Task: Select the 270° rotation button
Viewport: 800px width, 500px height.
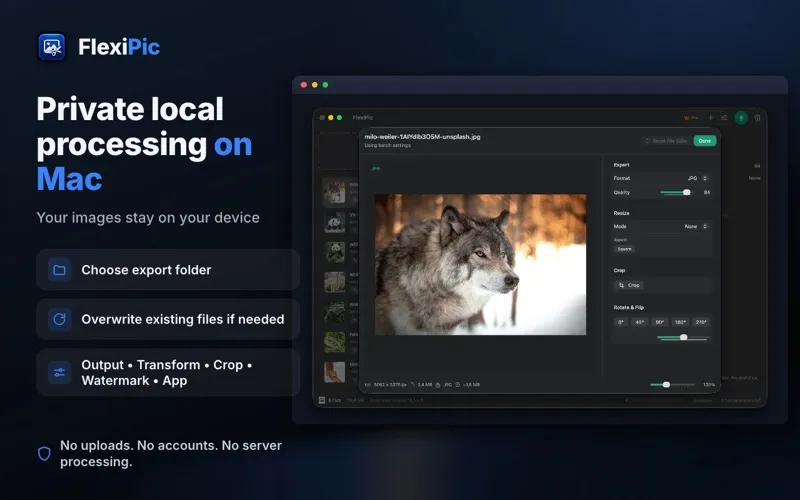Action: coord(701,322)
